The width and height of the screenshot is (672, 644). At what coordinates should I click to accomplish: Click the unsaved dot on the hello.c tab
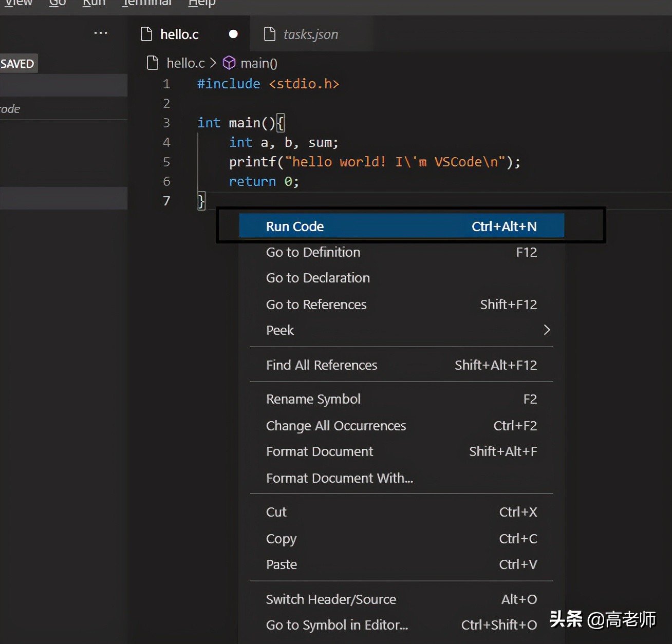(x=233, y=34)
